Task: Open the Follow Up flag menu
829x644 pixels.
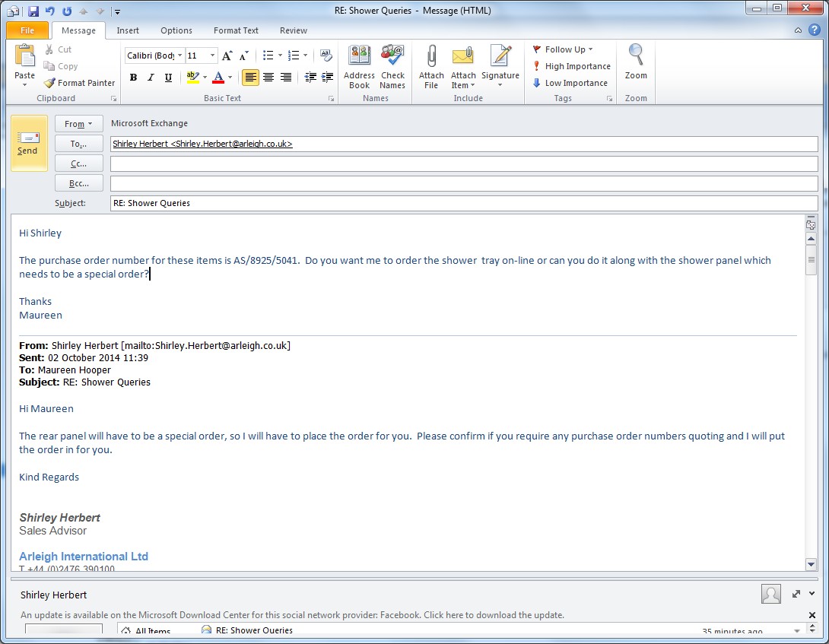Action: coord(563,49)
